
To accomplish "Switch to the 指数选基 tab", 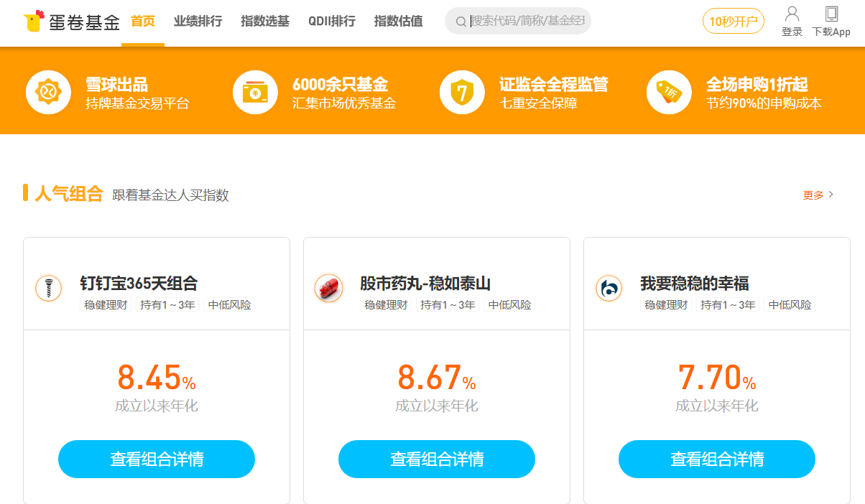I will click(265, 21).
